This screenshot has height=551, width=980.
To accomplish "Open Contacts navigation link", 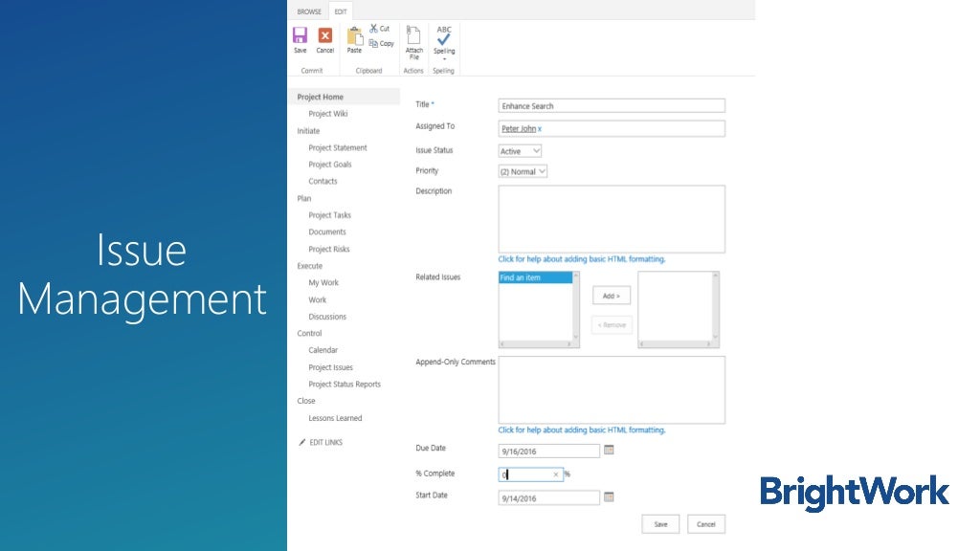I will tap(323, 181).
